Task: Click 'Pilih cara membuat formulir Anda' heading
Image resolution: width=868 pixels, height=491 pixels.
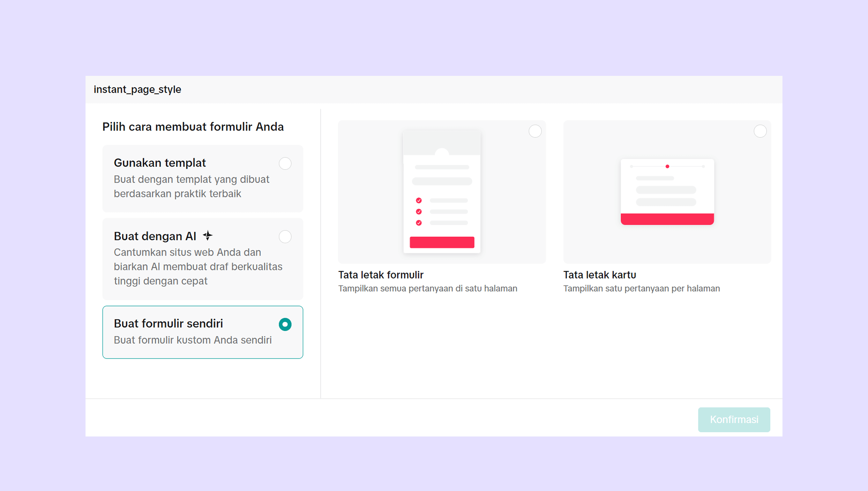Action: 193,127
